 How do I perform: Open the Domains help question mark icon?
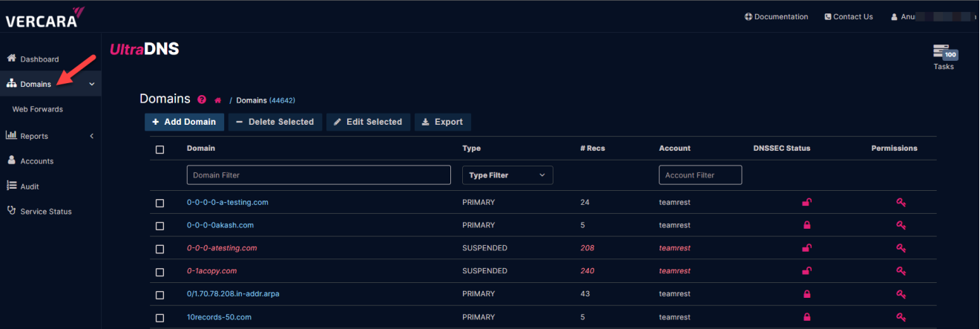[x=202, y=100]
